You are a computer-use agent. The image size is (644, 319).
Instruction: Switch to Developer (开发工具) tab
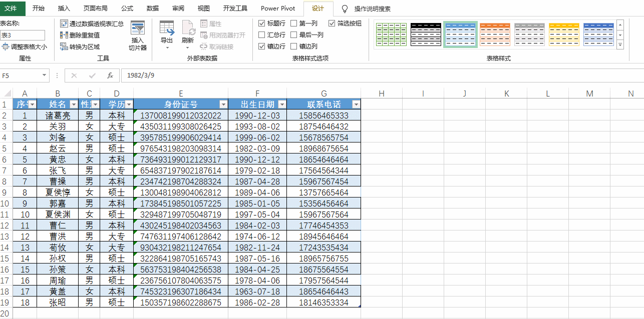tap(235, 8)
